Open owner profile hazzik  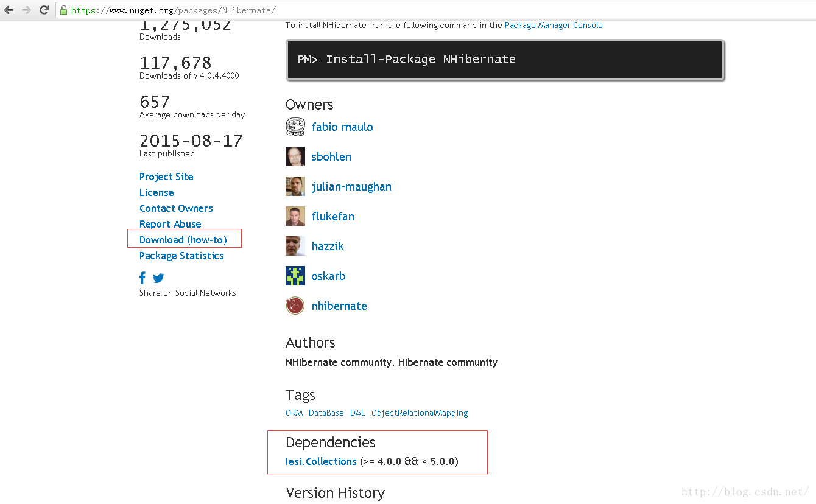328,247
